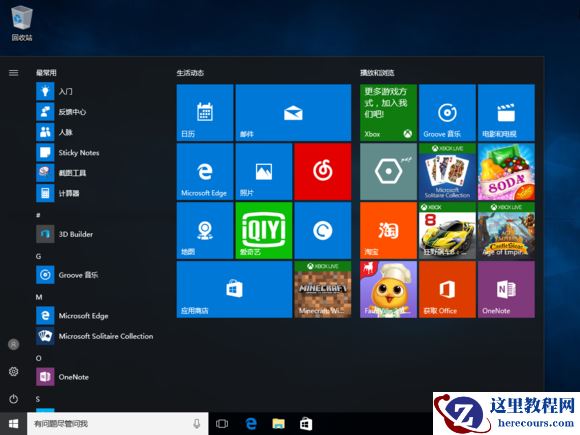Open the Store (应用商店) tile

[x=235, y=289]
